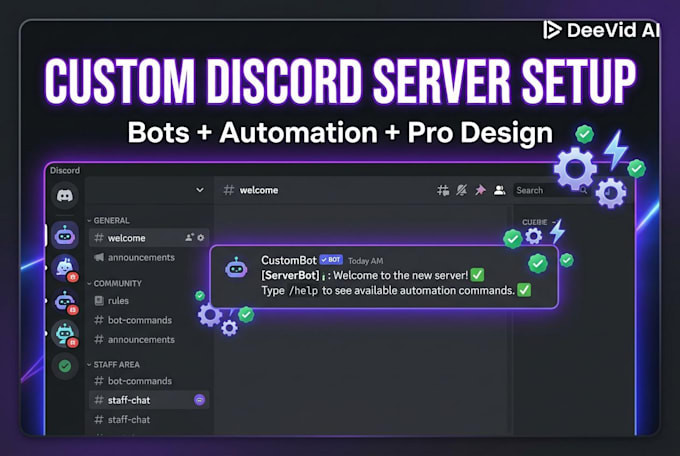Click the CustomBot avatar in message
680x456 pixels.
(x=236, y=268)
